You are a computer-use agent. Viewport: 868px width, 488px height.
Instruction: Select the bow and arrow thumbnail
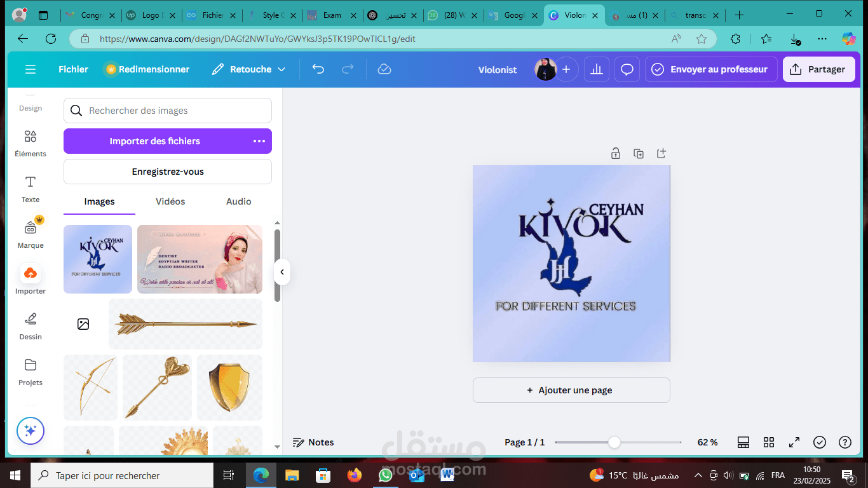click(90, 388)
